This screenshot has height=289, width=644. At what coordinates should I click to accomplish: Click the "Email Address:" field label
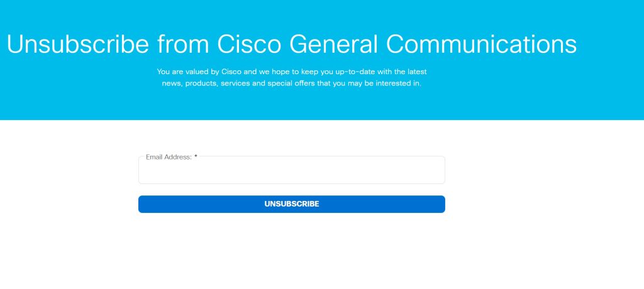(169, 157)
